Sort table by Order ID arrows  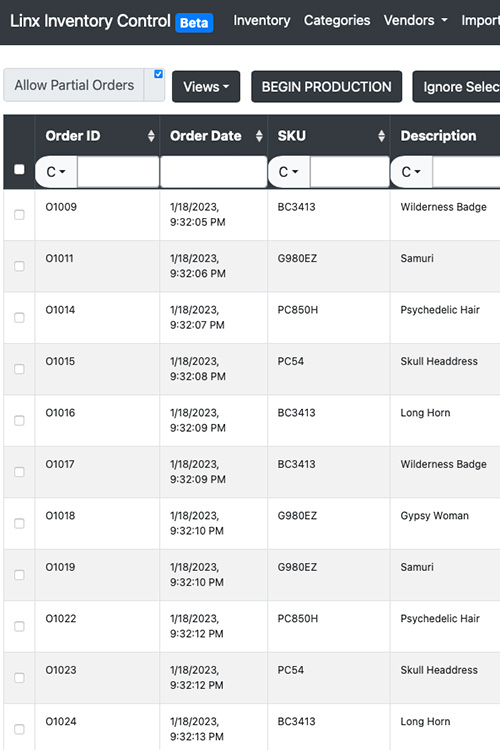point(151,136)
